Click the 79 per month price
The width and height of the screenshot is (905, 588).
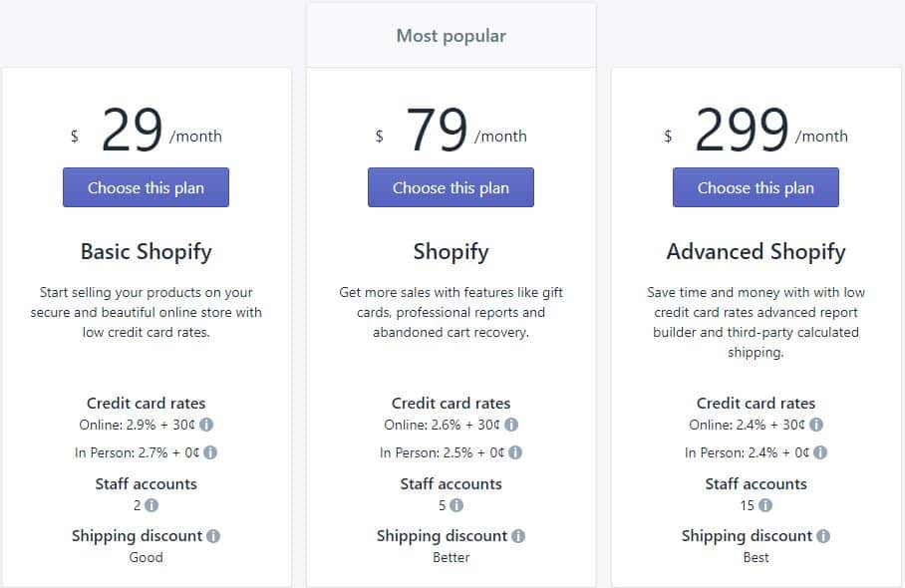point(451,130)
